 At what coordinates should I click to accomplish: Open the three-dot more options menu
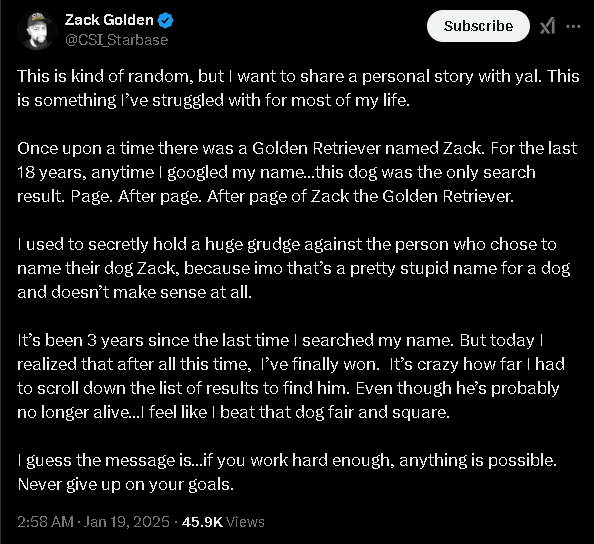pos(573,26)
